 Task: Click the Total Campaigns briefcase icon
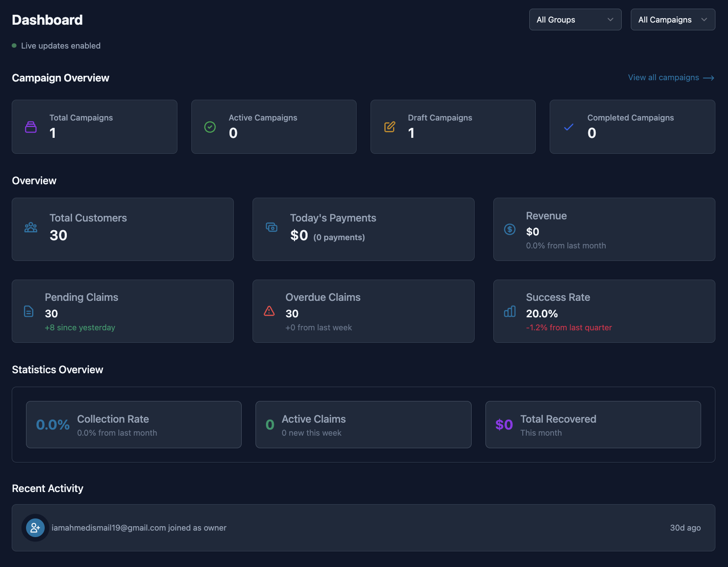click(x=30, y=127)
